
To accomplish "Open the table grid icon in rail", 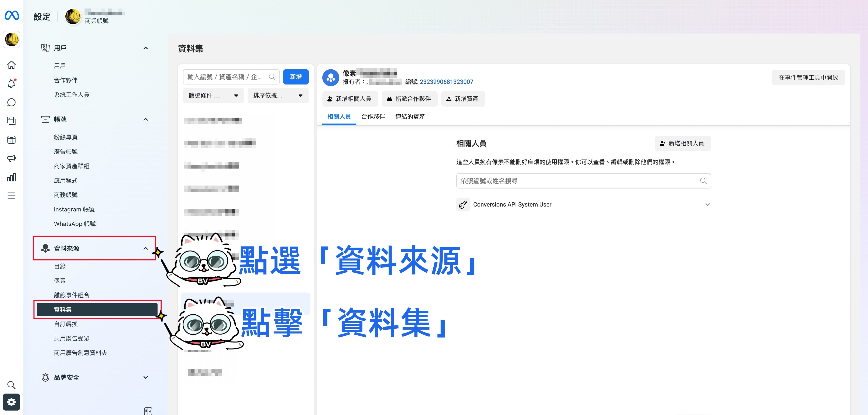I will 11,140.
